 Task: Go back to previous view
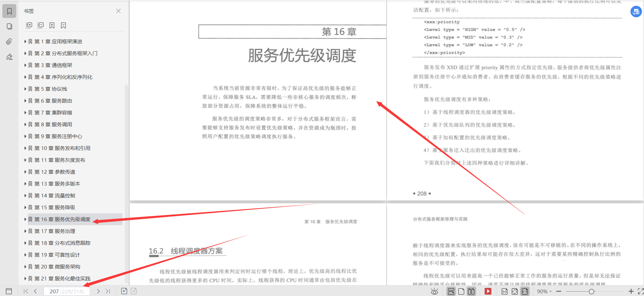[x=124, y=291]
